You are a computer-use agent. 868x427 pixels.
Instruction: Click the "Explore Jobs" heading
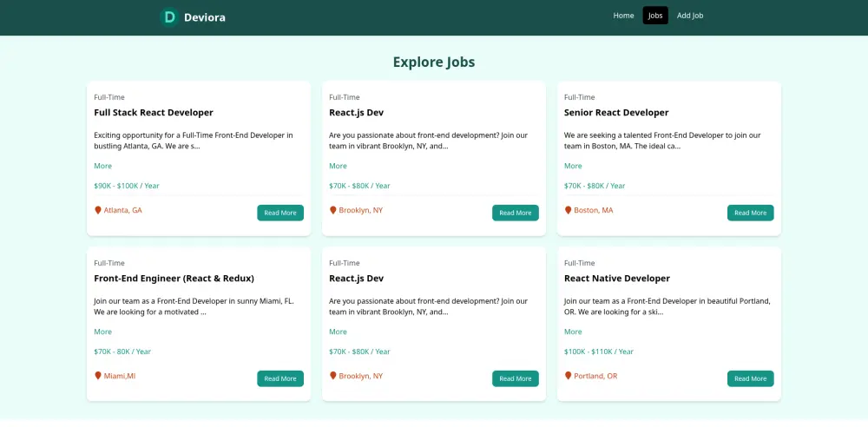434,62
